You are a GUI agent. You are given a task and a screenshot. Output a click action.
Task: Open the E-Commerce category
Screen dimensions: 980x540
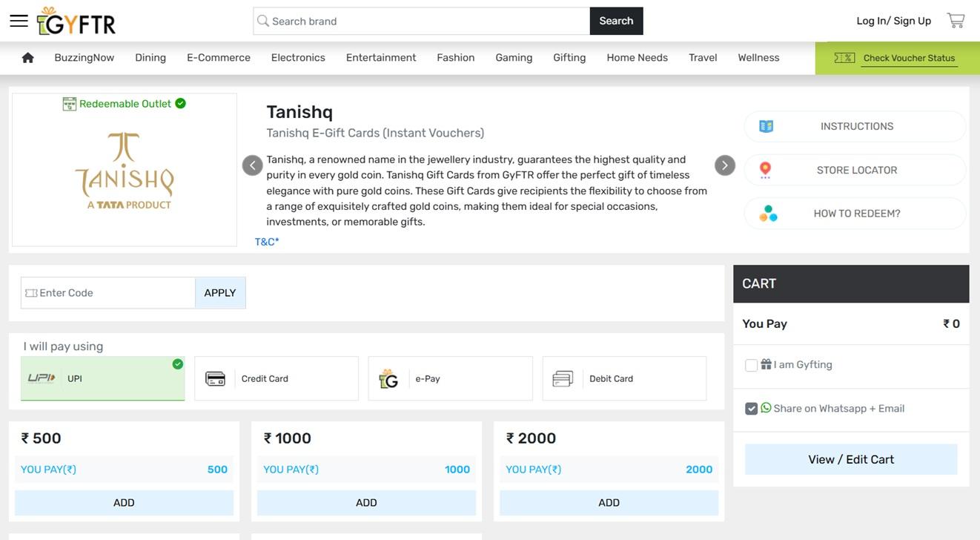point(219,58)
